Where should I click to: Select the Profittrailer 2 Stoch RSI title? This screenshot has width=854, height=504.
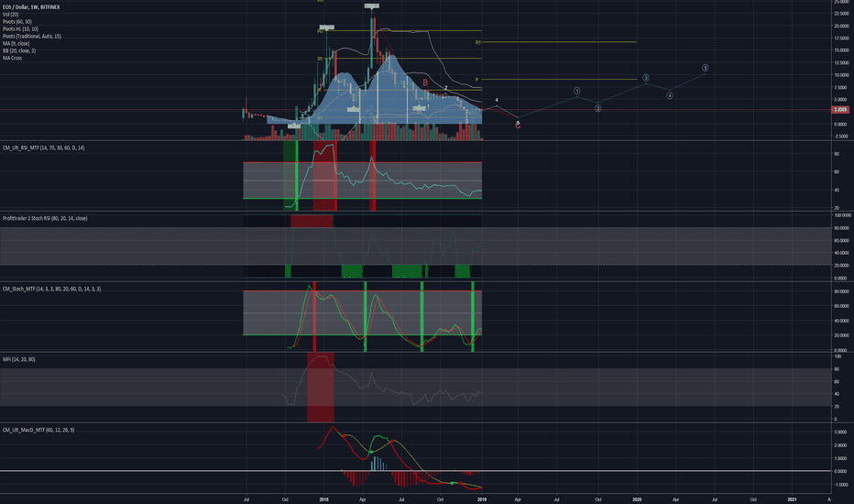click(45, 218)
